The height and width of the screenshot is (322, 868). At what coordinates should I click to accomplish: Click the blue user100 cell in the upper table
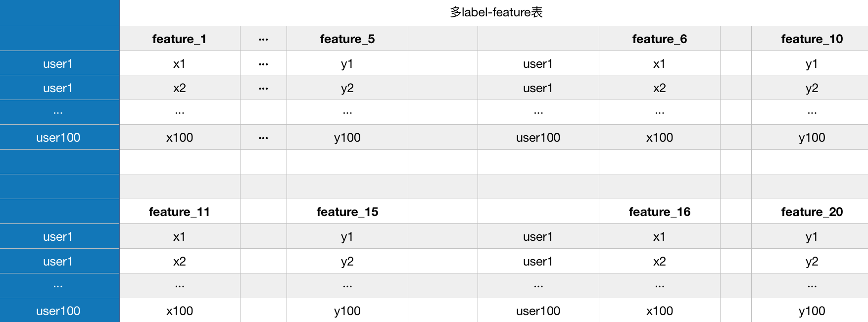58,137
